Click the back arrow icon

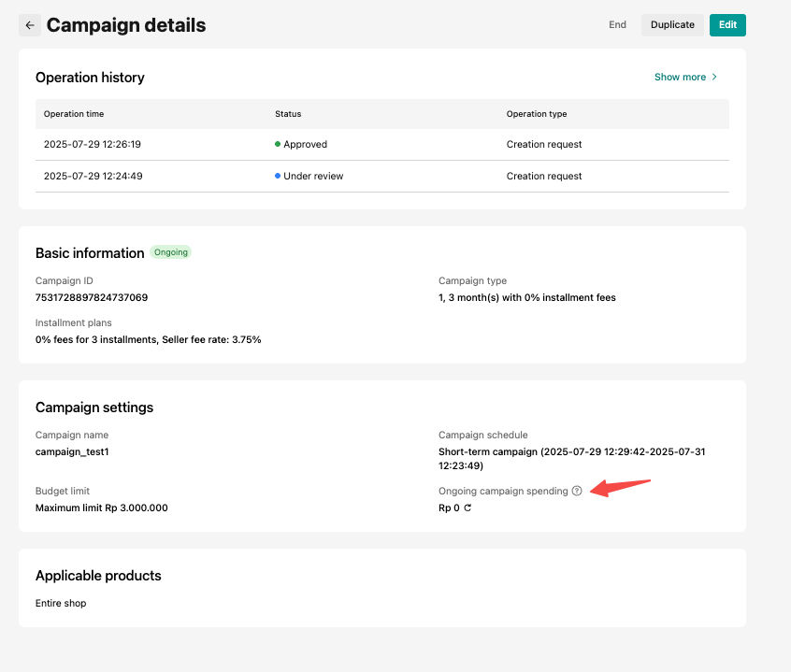30,25
